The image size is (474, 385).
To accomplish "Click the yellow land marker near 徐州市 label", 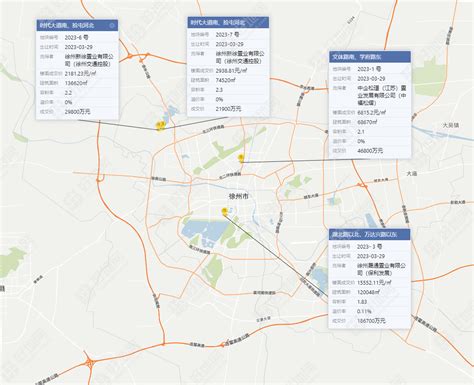I will (x=224, y=211).
